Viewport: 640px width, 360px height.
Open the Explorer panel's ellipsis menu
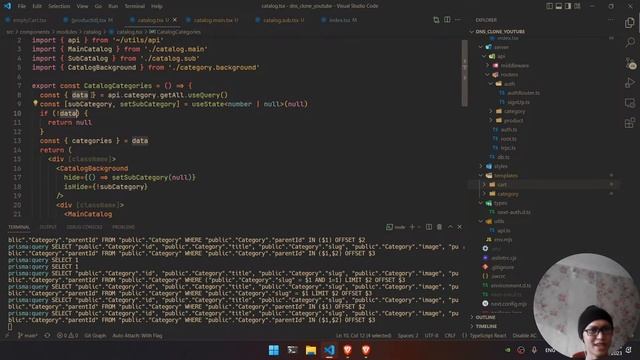(611, 20)
